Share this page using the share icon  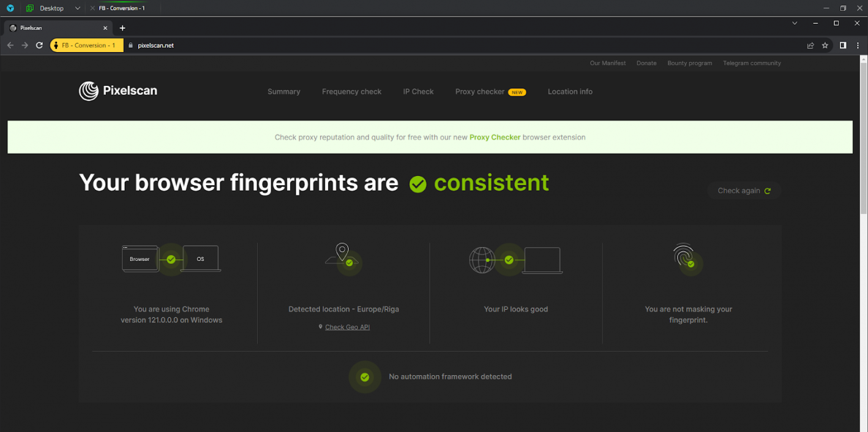click(x=810, y=45)
